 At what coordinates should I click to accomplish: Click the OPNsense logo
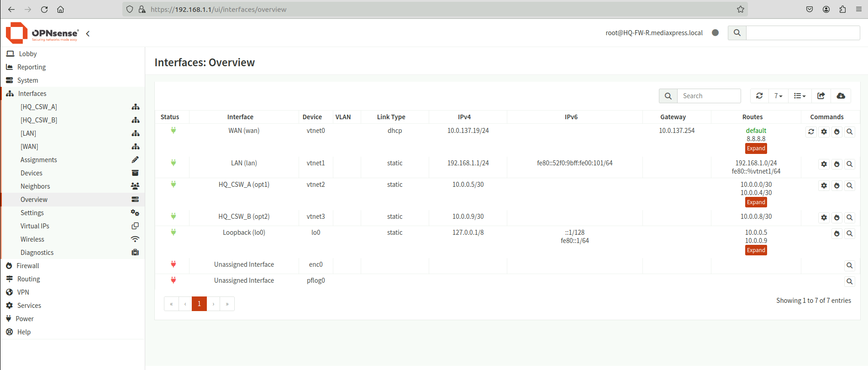point(42,33)
